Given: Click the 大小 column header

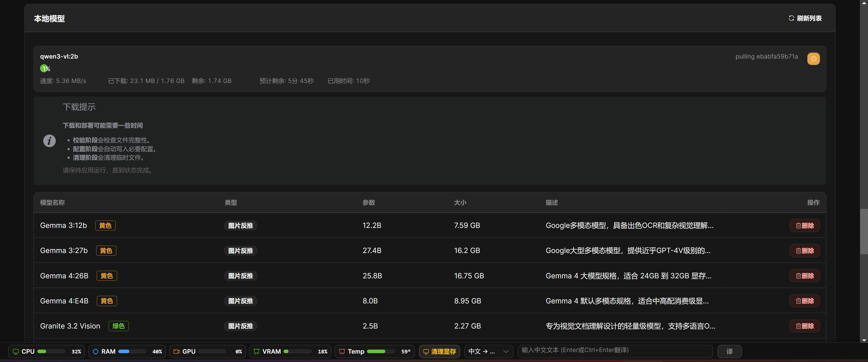Looking at the screenshot, I should pyautogui.click(x=460, y=203).
